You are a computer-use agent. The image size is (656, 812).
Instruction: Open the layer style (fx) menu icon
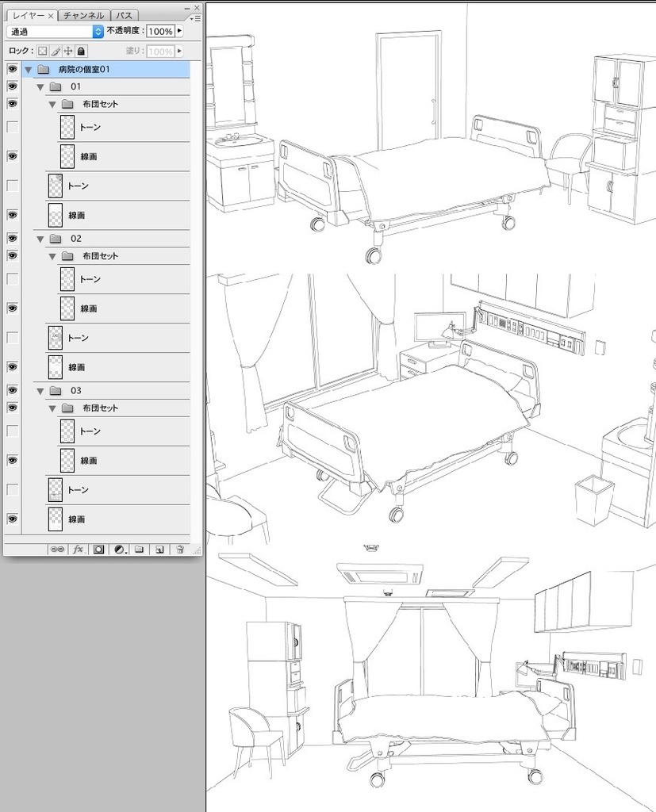[x=77, y=549]
